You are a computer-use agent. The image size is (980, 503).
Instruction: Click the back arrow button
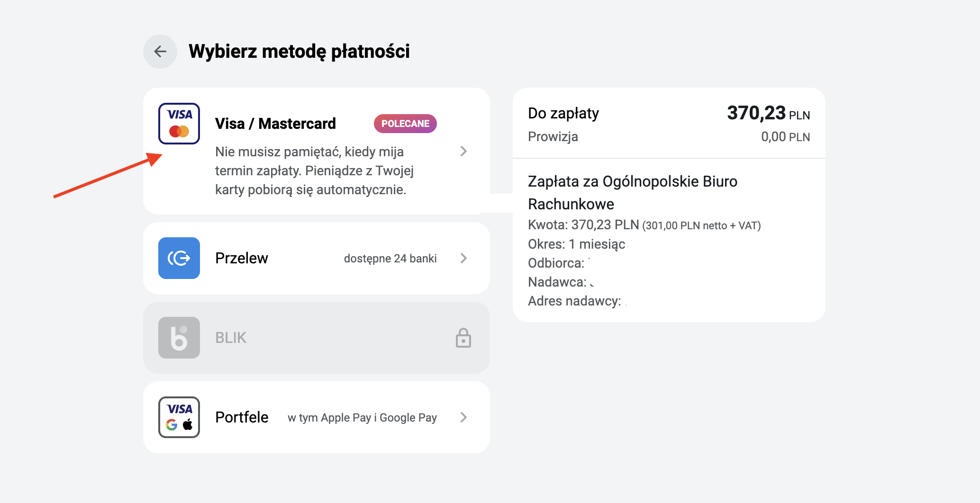(160, 51)
